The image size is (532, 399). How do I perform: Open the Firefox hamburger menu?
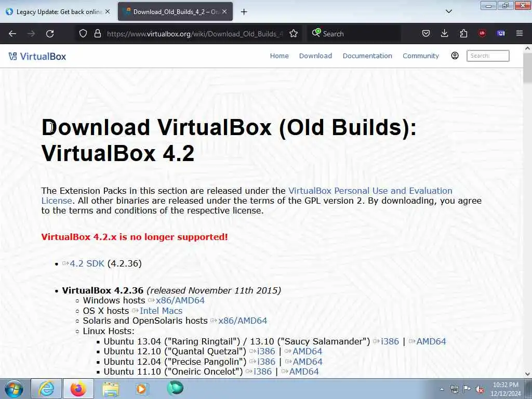click(520, 33)
